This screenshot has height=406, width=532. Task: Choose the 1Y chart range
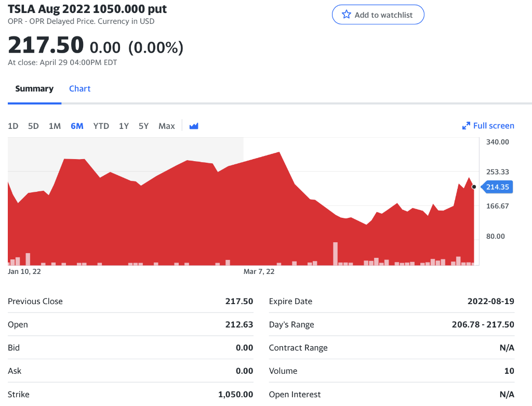click(x=124, y=126)
